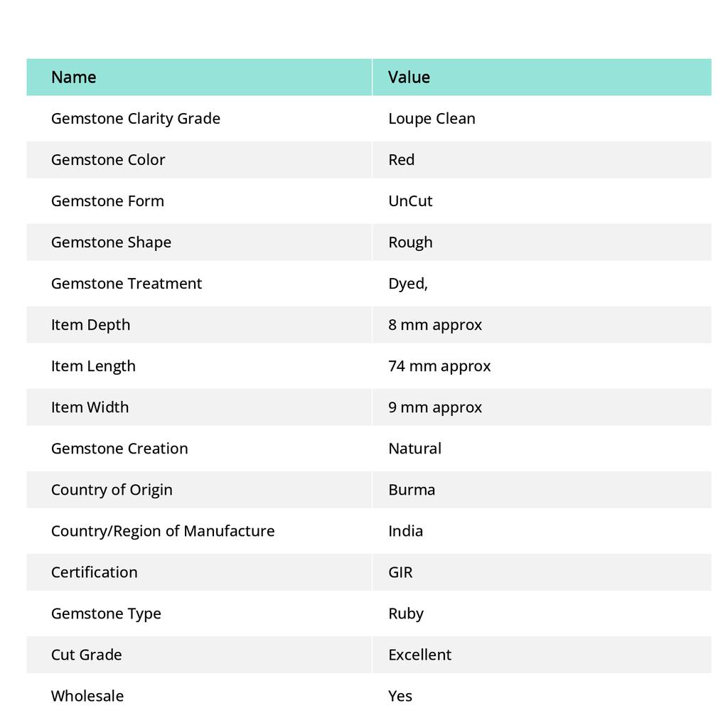The image size is (728, 728).
Task: Select the Rough shape value
Action: pyautogui.click(x=410, y=242)
